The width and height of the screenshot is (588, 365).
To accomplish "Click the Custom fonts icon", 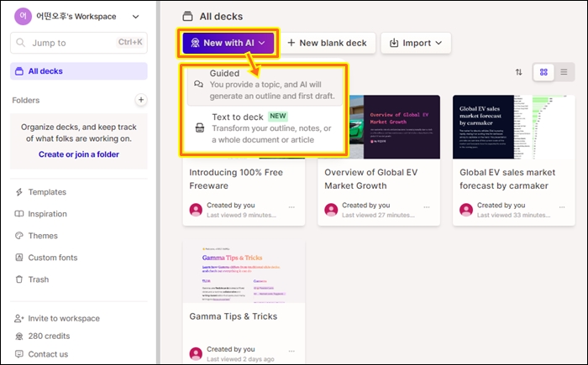I will [18, 258].
